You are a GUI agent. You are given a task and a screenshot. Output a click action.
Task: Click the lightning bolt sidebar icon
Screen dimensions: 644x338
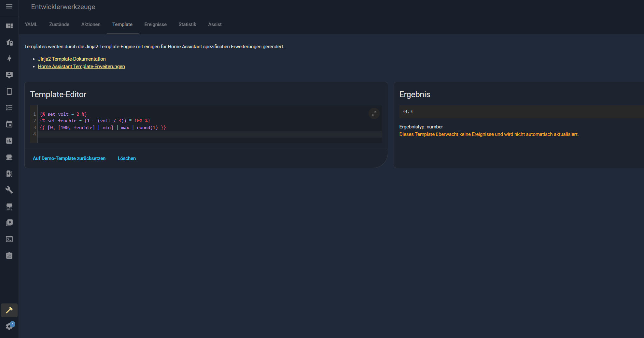[x=9, y=59]
